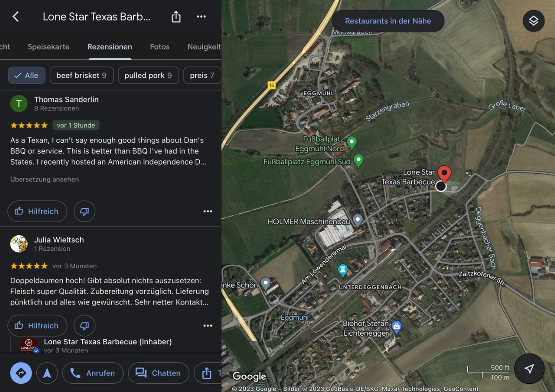This screenshot has width=555, height=392.
Task: Open options menu for Julia Wieltsch's review
Action: (208, 325)
